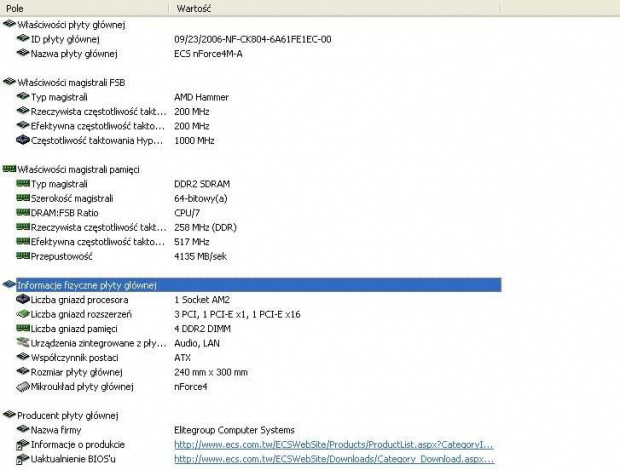
Task: Click the icon beside Nazwa firmy
Action: 23,430
